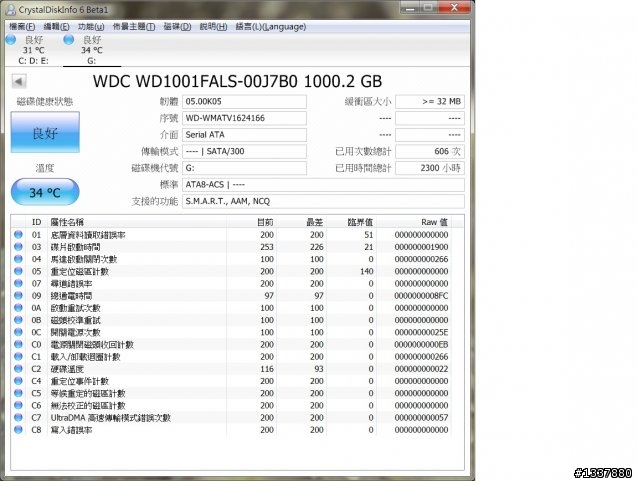Click the serial number field WD-WMATV1624166
Viewport: 638px width, 481px height.
click(x=244, y=118)
